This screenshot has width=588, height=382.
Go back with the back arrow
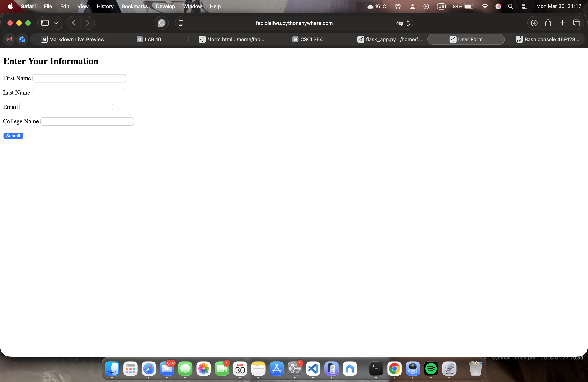pos(74,23)
